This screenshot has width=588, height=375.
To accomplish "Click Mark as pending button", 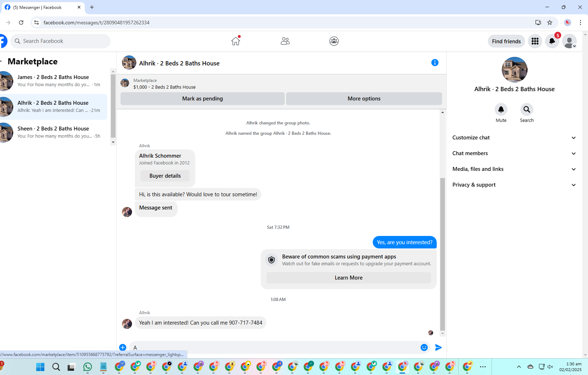I will coord(202,99).
